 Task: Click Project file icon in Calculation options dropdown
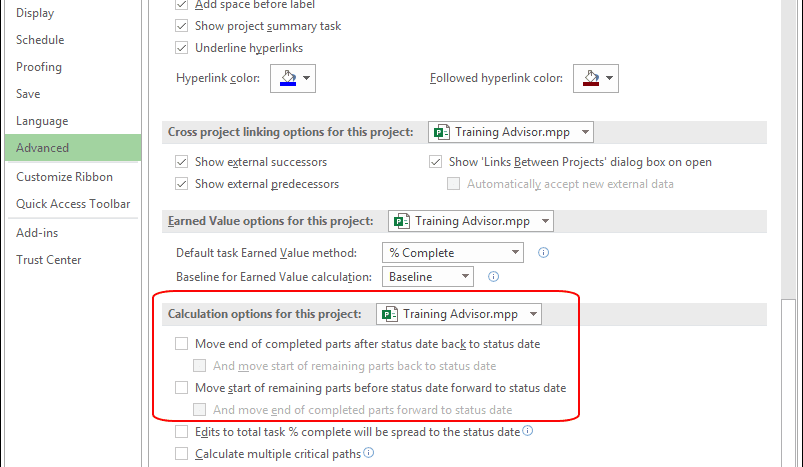point(390,314)
